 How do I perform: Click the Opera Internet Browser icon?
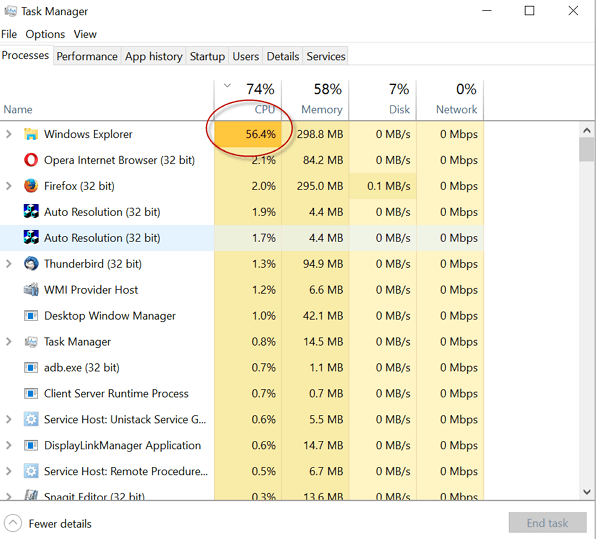pyautogui.click(x=31, y=160)
